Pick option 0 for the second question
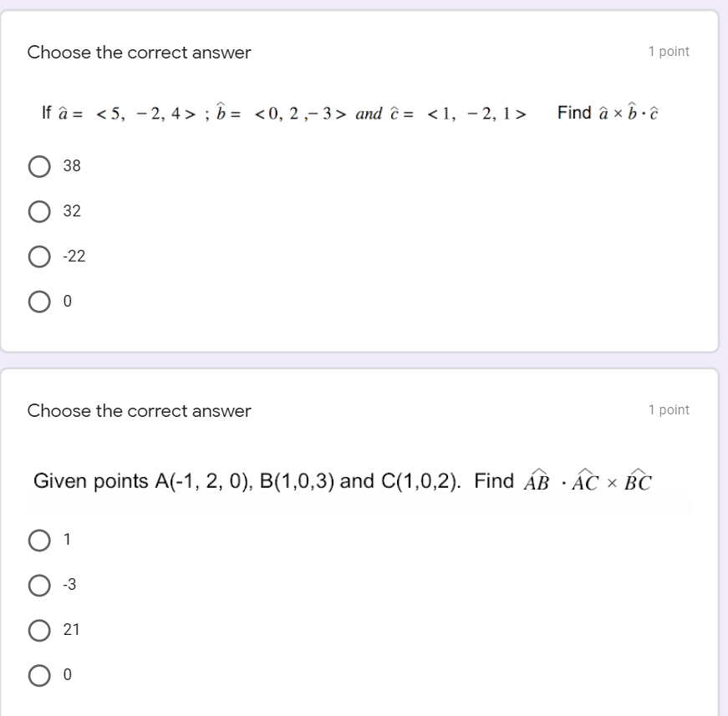Image resolution: width=728 pixels, height=716 pixels. pyautogui.click(x=38, y=675)
